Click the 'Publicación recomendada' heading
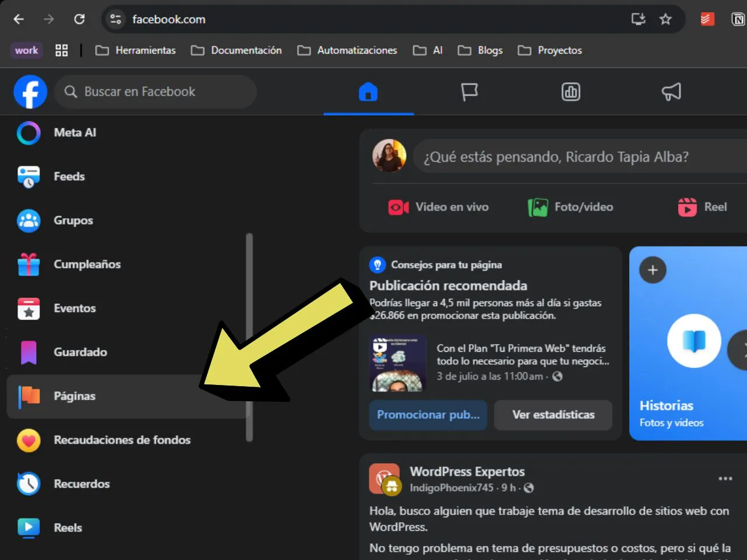Screen dimensions: 747x560 (448, 286)
